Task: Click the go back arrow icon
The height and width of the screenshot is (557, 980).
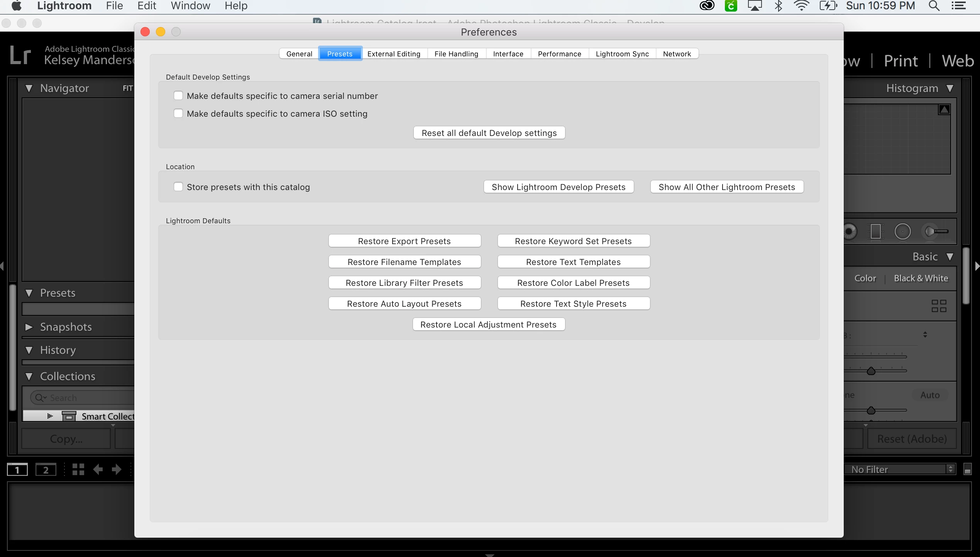Action: point(98,469)
